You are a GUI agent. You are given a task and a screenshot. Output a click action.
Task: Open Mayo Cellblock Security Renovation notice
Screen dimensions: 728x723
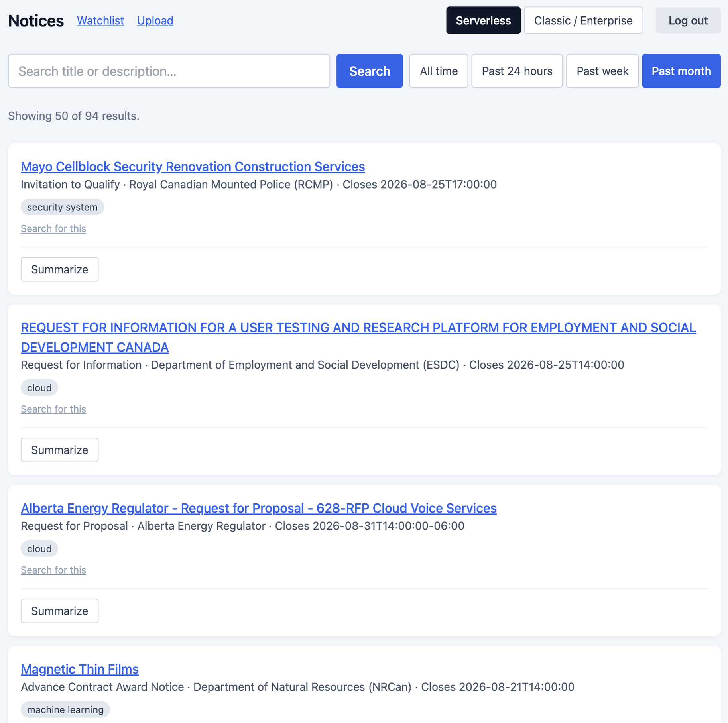[x=193, y=167]
